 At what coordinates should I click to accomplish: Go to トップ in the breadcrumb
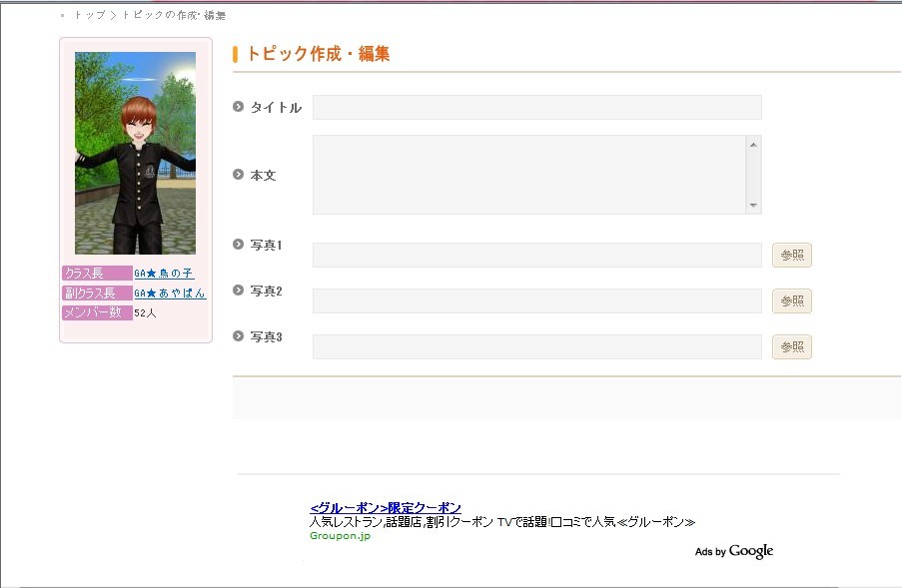coord(89,16)
